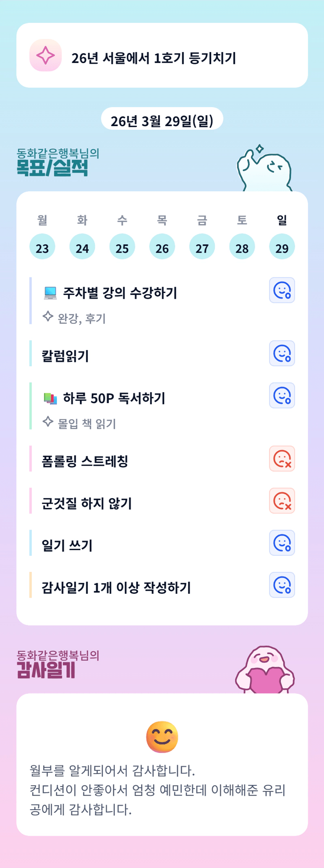Pick Saturday the 28th

242,247
